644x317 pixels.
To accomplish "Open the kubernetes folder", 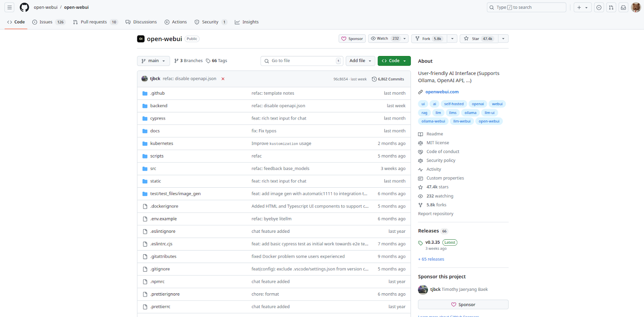I will 161,143.
